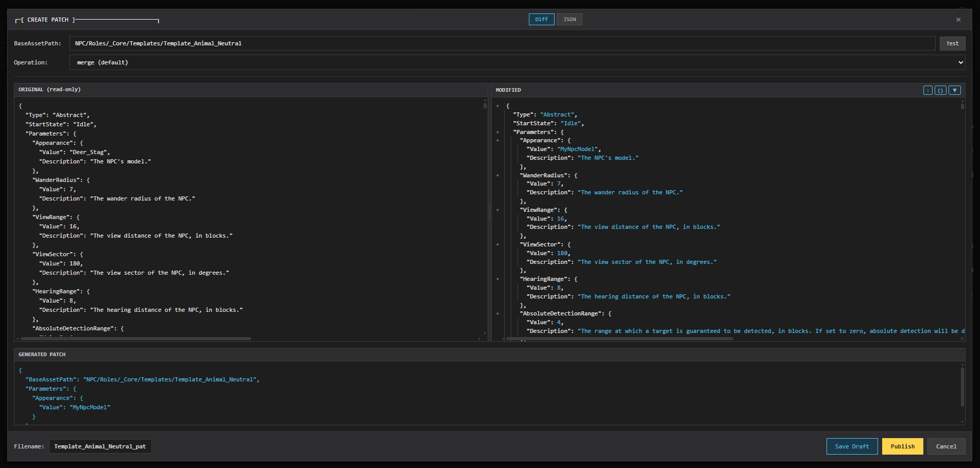Collapse the AbsoluteDetectionRange fold arrow

point(497,314)
